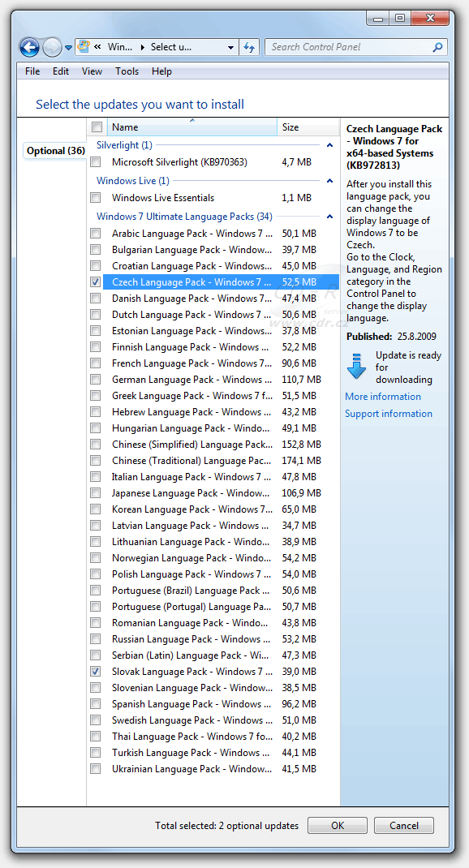Check the German Language Pack checkbox
The height and width of the screenshot is (868, 469).
click(x=96, y=379)
